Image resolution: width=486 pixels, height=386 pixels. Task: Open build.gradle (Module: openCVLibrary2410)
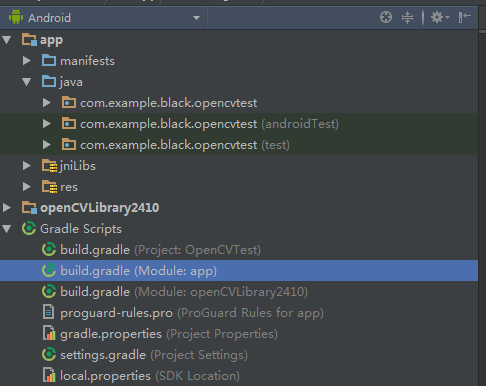click(184, 292)
